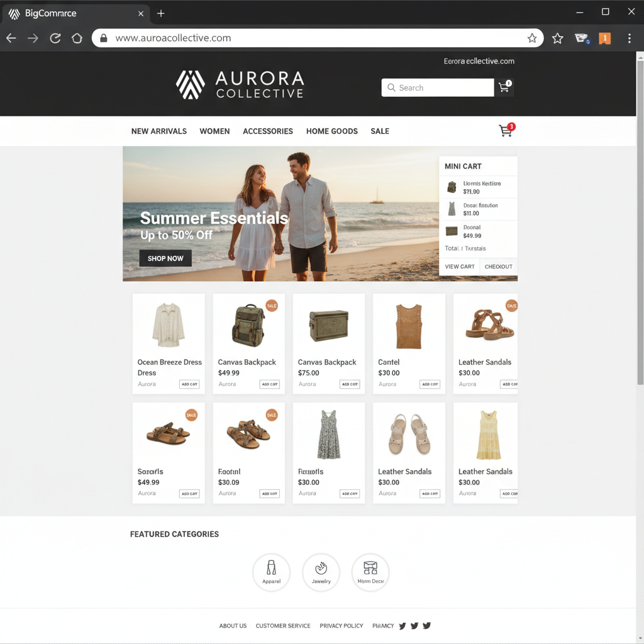The height and width of the screenshot is (644, 644).
Task: Click the first Twitter bird icon in footer
Action: coord(402,626)
